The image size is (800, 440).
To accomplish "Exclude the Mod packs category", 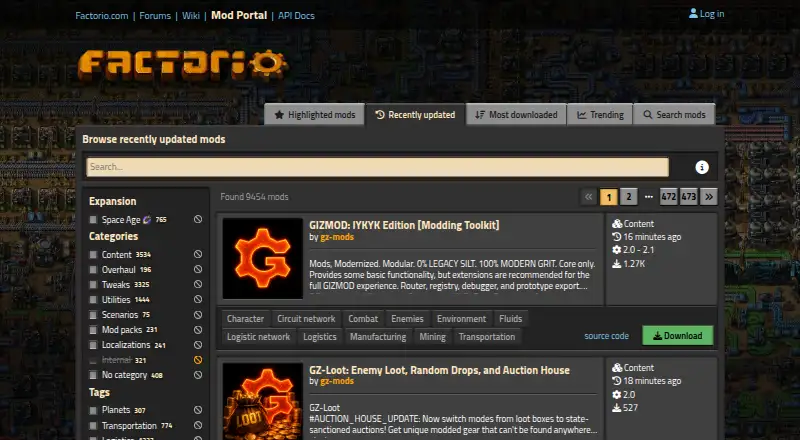I will [198, 330].
